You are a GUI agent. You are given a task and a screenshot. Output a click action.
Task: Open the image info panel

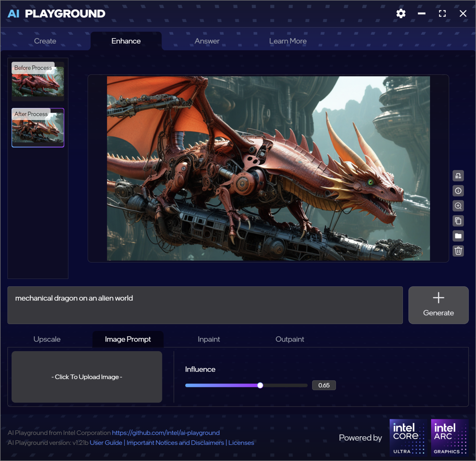point(458,191)
